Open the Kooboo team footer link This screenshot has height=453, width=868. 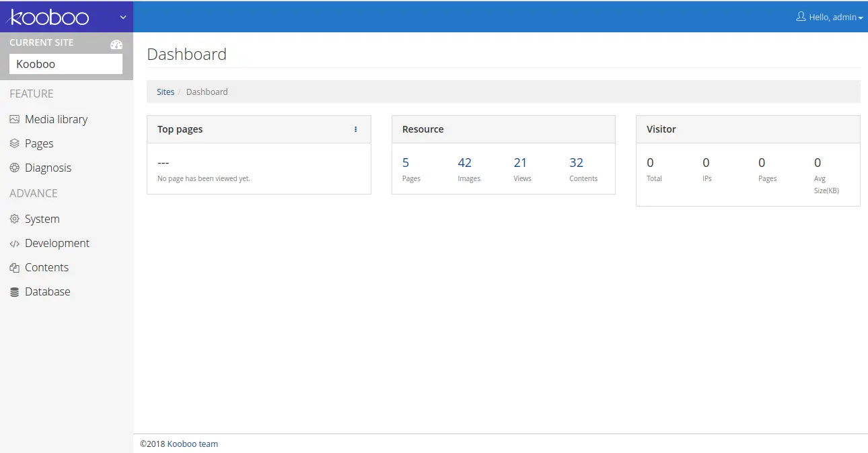[192, 444]
